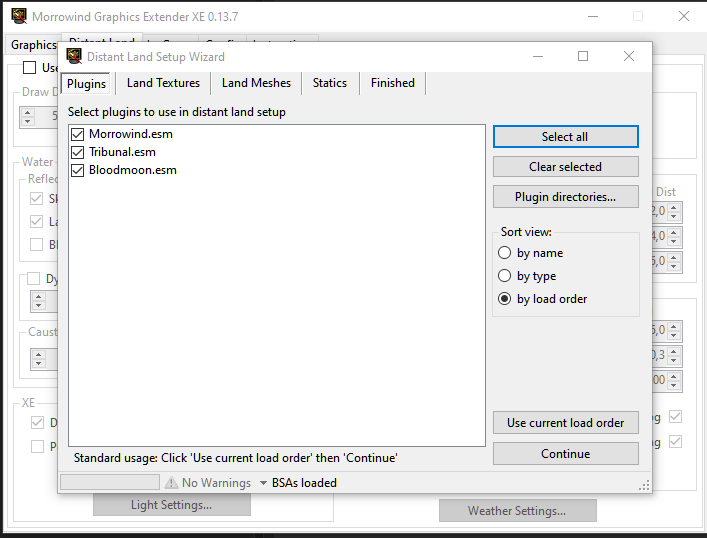This screenshot has width=707, height=538.
Task: Click the resize grip at wizard corner
Action: 644,484
